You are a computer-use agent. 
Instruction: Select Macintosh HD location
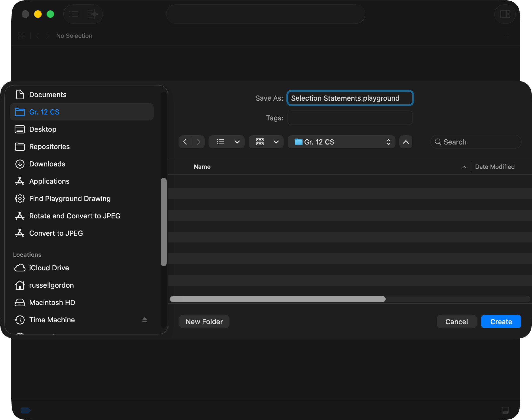(x=52, y=303)
